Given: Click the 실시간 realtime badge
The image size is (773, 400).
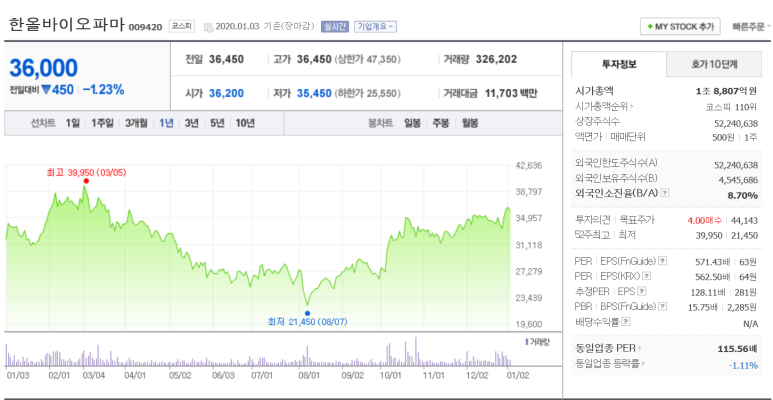Looking at the screenshot, I should [335, 26].
